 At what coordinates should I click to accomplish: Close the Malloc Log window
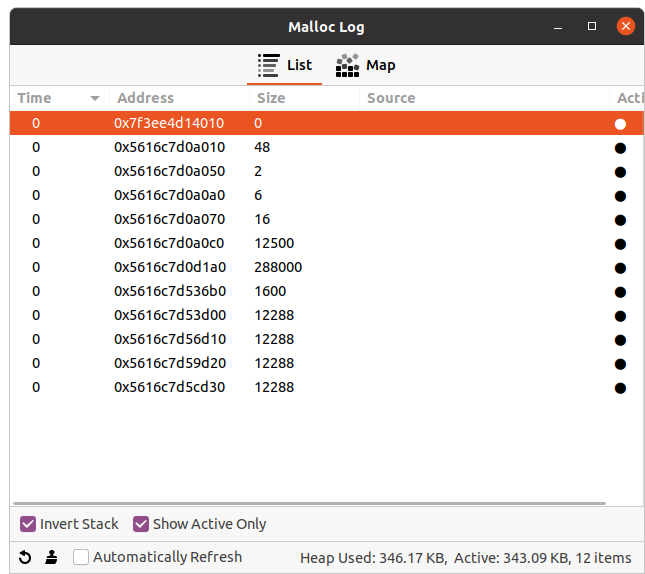pyautogui.click(x=626, y=26)
